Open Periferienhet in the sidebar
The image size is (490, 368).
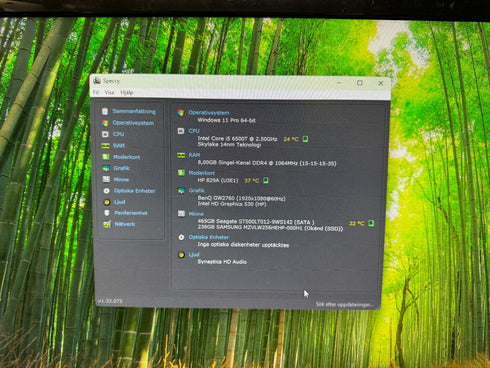tap(131, 213)
